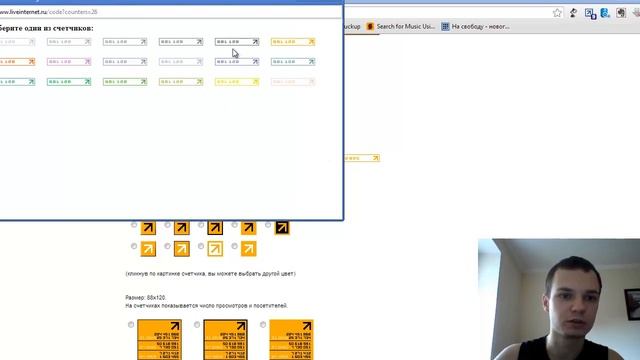The image size is (640, 360).
Task: Click the black-arrow icon with thick black border
Action: [215, 228]
